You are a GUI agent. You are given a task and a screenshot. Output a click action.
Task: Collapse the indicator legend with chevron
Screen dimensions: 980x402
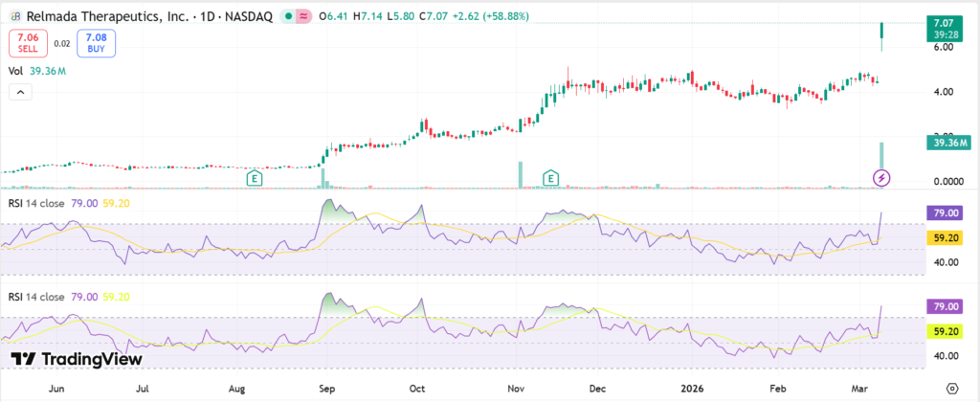[x=20, y=92]
